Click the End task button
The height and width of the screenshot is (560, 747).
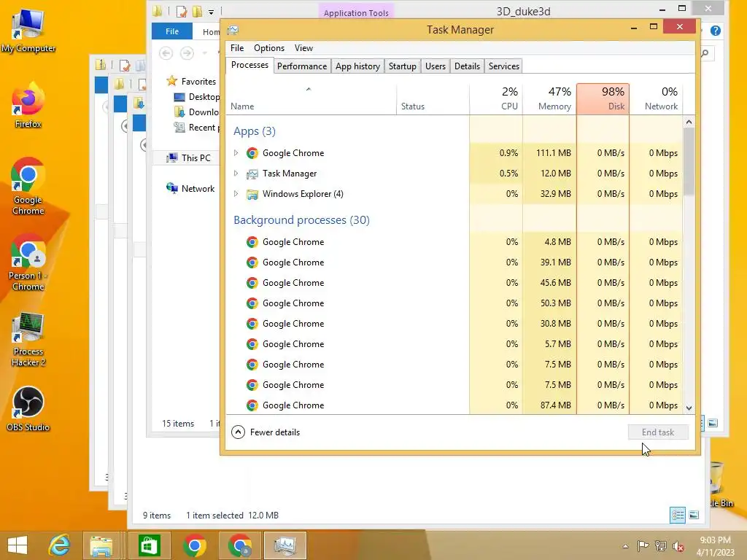(658, 432)
